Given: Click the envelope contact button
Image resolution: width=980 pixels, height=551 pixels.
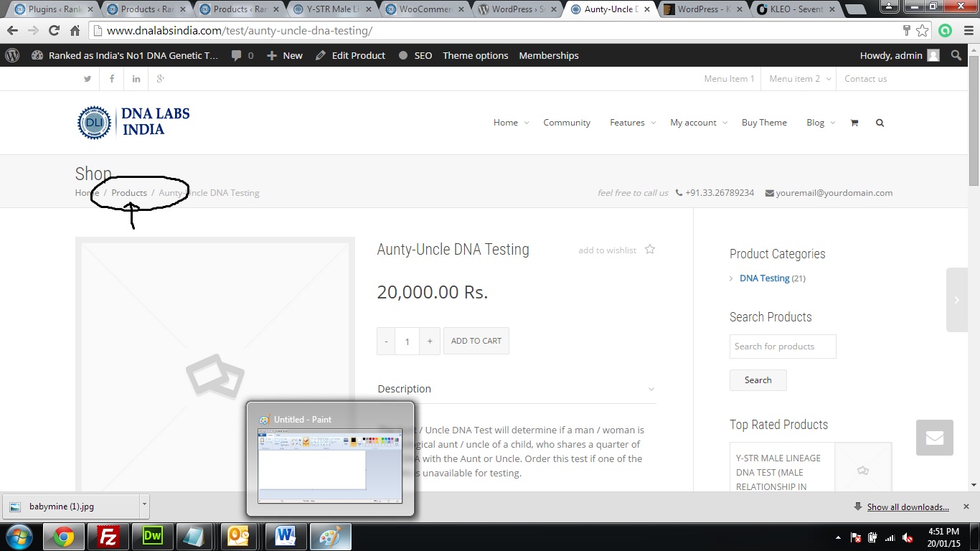Looking at the screenshot, I should [x=934, y=438].
